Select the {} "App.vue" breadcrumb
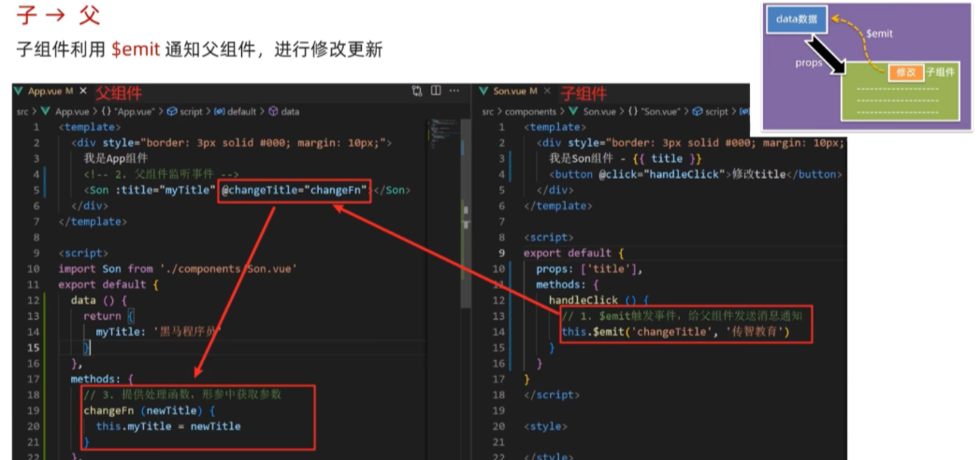 129,112
